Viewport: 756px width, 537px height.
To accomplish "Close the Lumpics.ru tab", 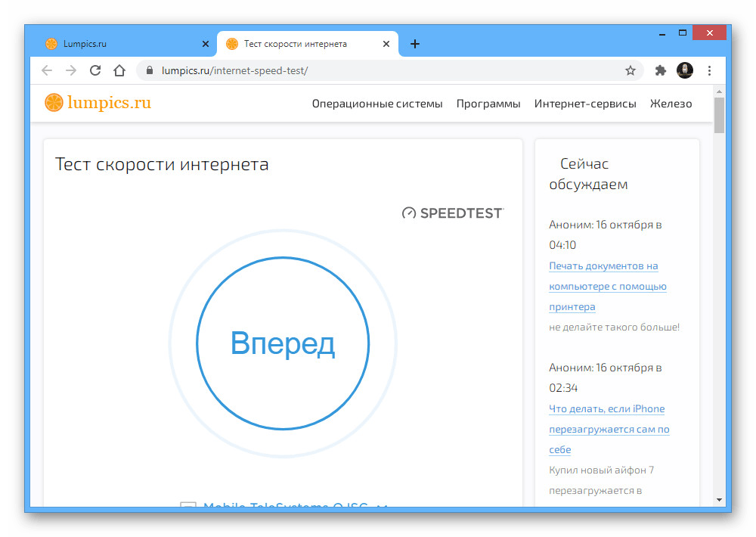I will click(206, 44).
